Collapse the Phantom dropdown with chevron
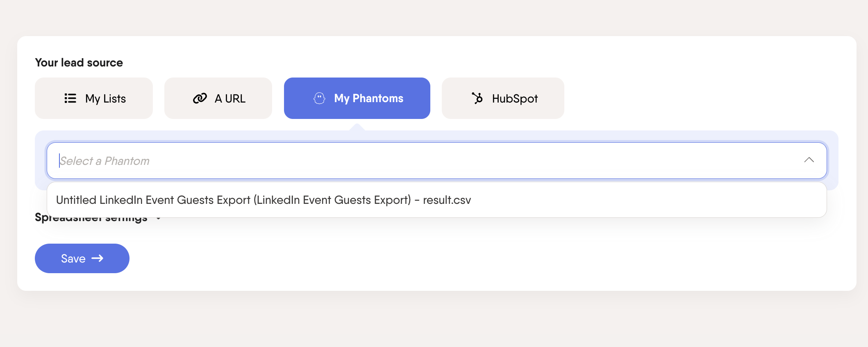868x347 pixels. click(809, 160)
